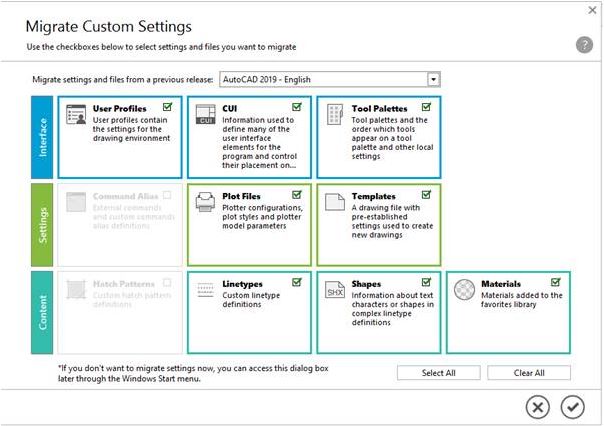Click the disabled Command Alias checkbox

coord(167,195)
